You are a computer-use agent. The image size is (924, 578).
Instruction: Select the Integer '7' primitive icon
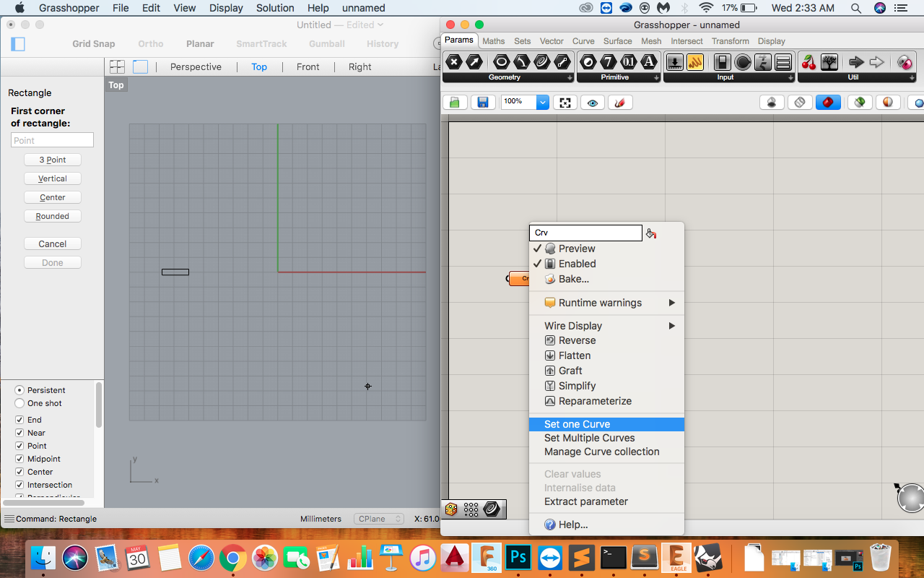pos(609,62)
